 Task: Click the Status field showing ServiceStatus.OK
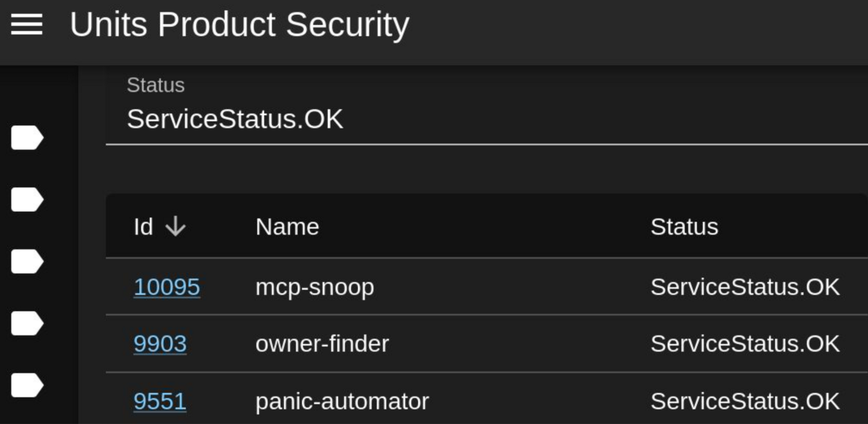tap(487, 109)
